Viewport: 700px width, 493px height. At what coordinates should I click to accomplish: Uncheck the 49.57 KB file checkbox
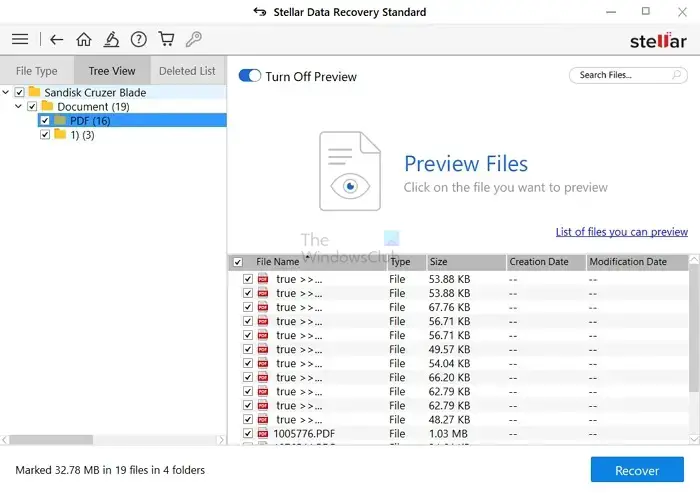[248, 349]
